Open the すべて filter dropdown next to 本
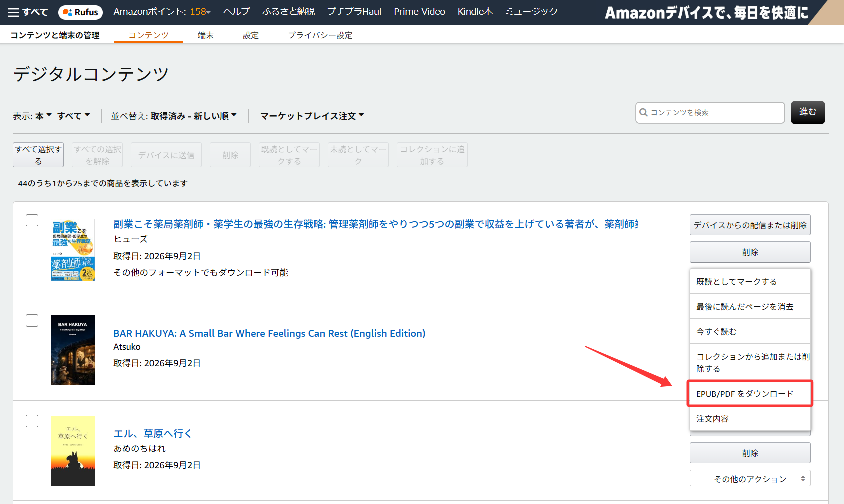 [x=73, y=116]
